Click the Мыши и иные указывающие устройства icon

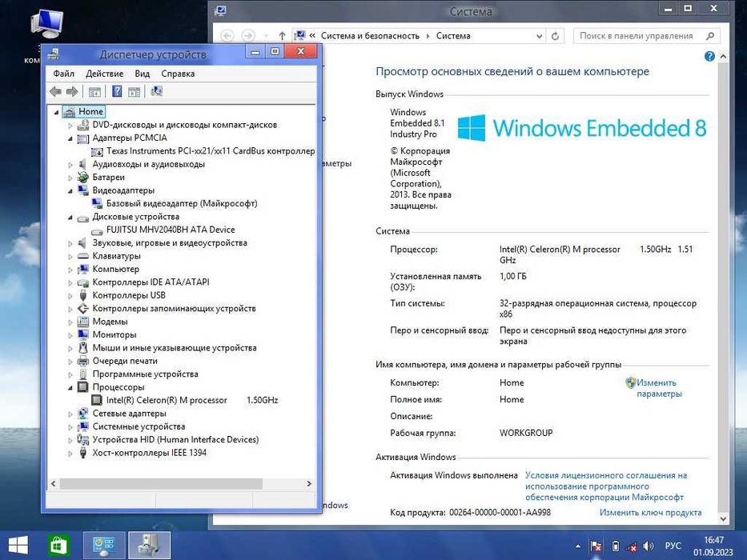pyautogui.click(x=83, y=348)
